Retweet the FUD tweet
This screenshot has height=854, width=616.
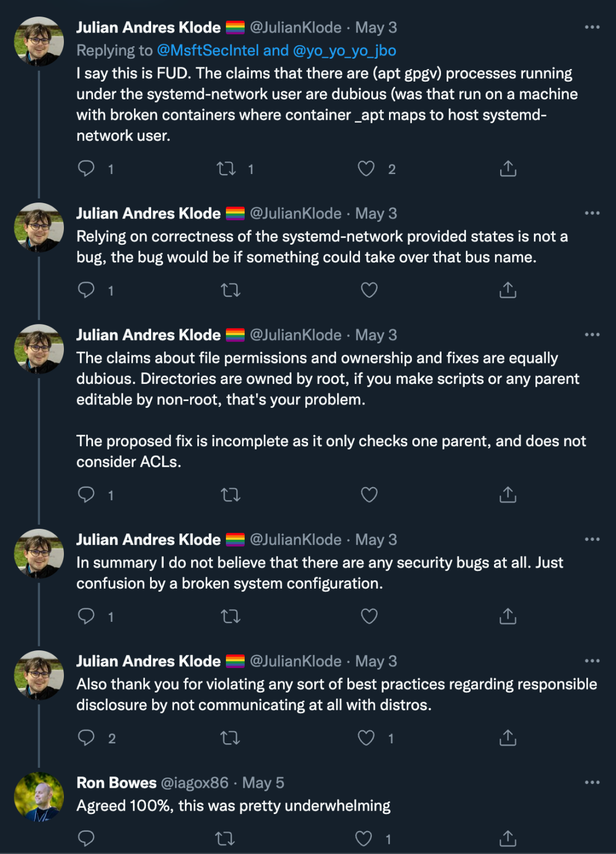tap(226, 169)
